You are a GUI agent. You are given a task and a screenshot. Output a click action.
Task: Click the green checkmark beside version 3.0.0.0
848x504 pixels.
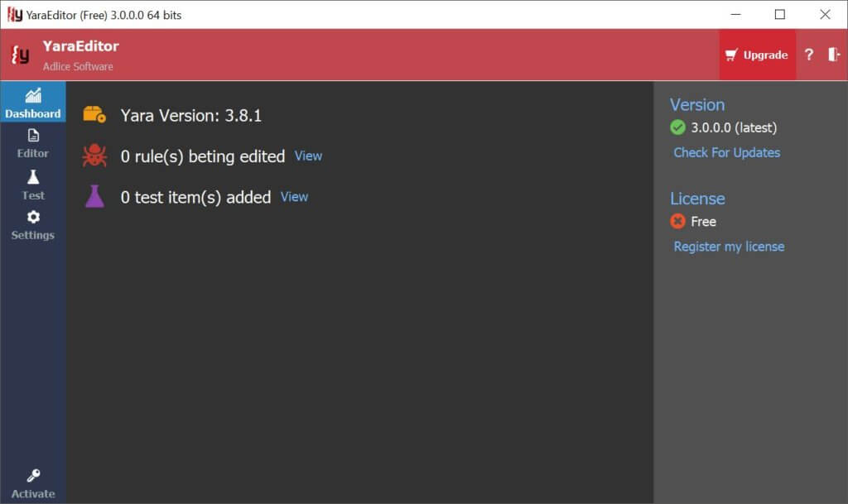(677, 127)
